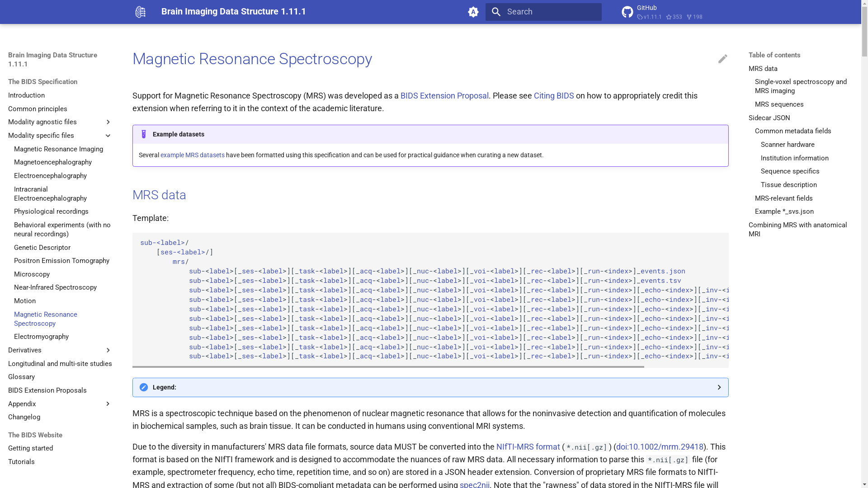Open Motion page in sidebar
868x488 pixels.
tap(25, 301)
